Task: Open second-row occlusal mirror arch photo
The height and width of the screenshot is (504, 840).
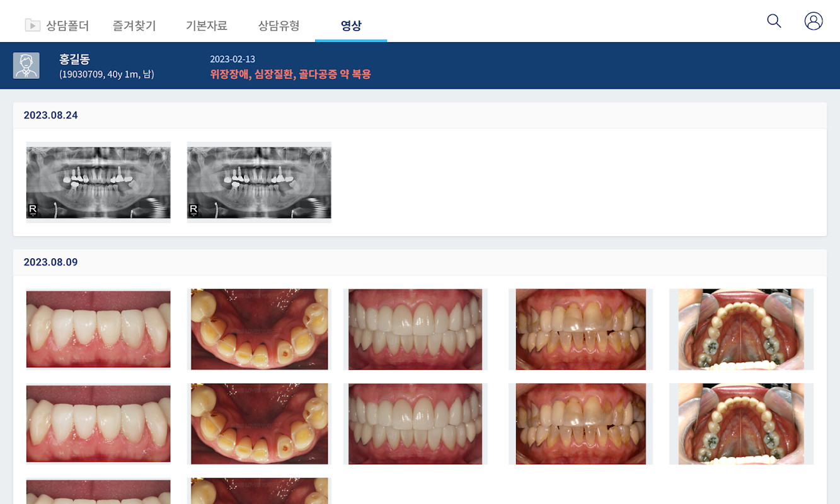Action: [x=741, y=423]
